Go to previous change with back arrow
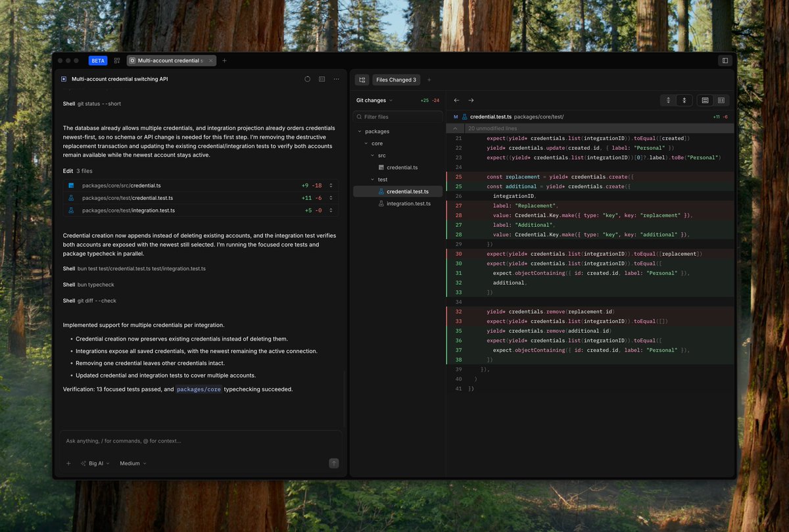 tap(457, 101)
